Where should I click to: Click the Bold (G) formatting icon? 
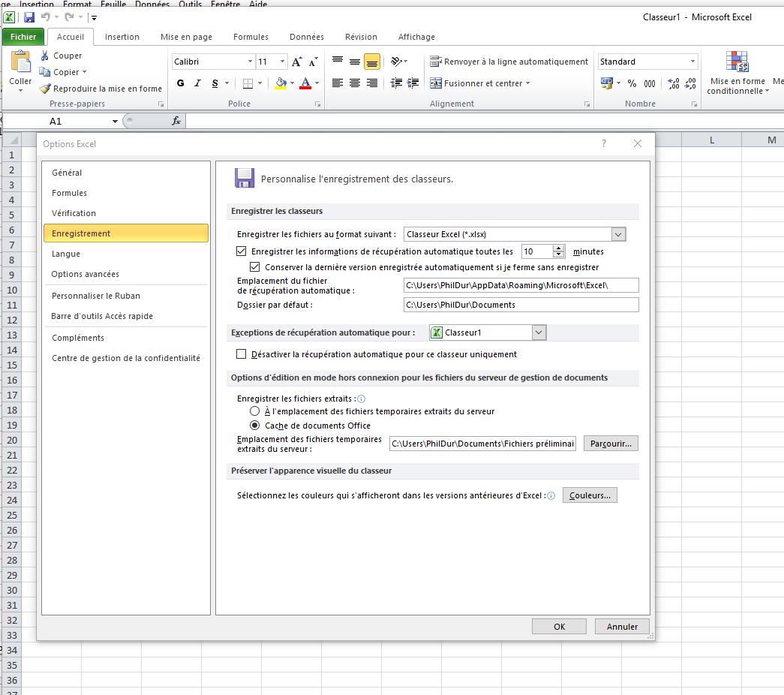[181, 83]
